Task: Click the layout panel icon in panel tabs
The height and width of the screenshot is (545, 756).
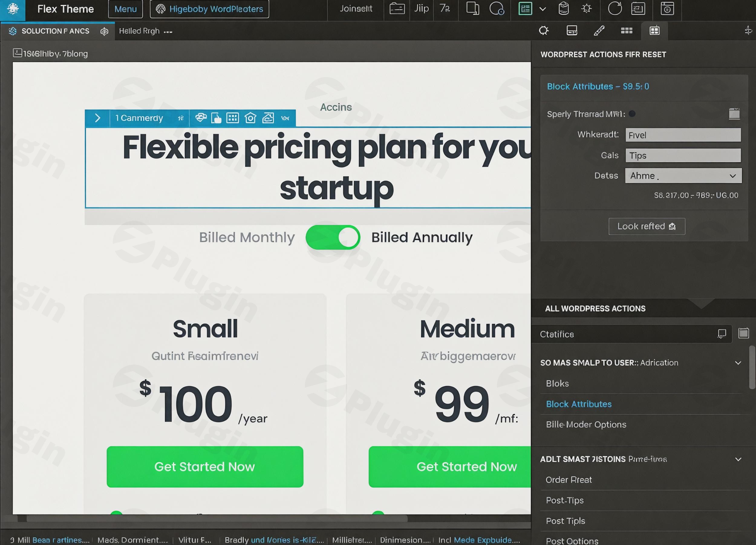Action: (x=572, y=31)
